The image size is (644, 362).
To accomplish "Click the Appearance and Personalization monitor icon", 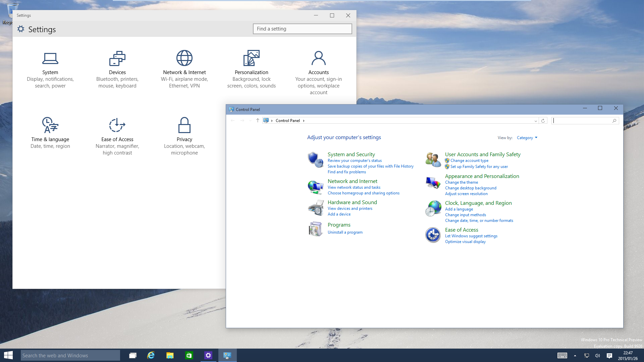I will tap(433, 183).
